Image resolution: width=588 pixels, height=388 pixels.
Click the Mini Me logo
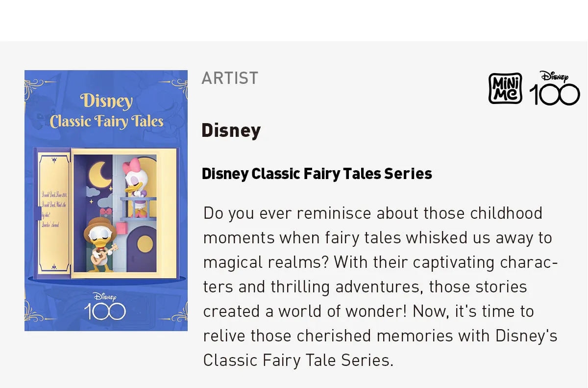pyautogui.click(x=505, y=88)
